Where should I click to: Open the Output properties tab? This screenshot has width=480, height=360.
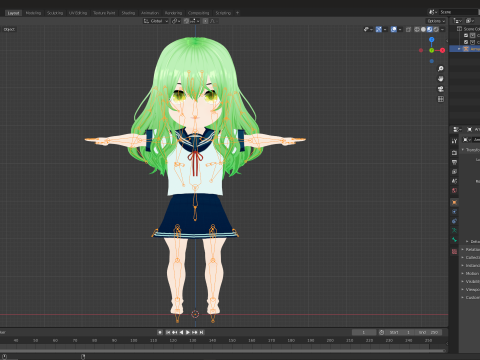click(x=454, y=162)
